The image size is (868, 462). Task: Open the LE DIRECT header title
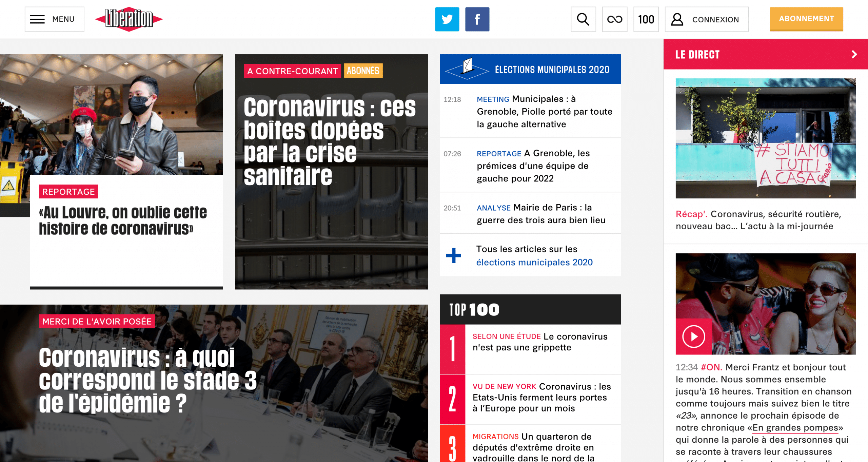click(697, 55)
